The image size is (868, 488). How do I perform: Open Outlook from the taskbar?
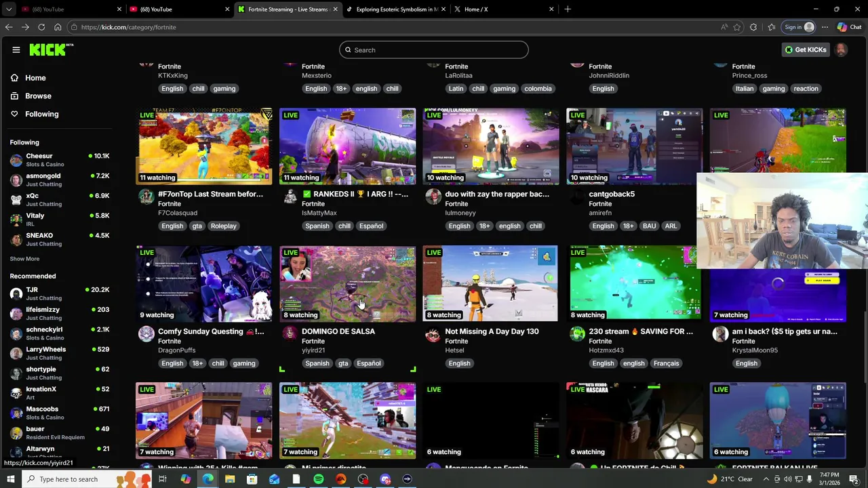click(x=274, y=479)
